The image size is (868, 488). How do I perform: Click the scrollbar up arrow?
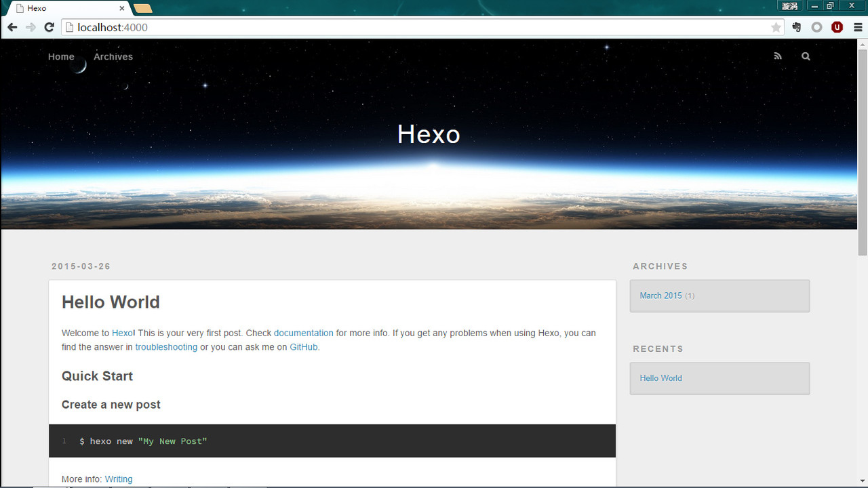tap(862, 44)
